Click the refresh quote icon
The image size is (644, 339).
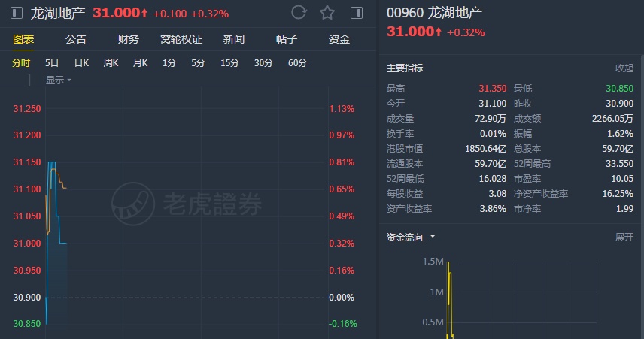[299, 12]
